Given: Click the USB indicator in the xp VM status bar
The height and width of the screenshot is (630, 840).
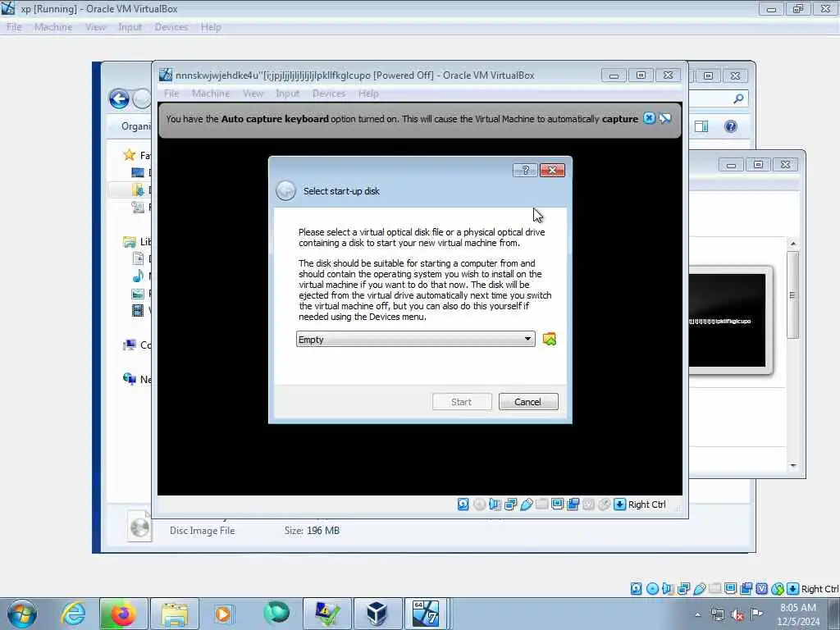Looking at the screenshot, I should (x=699, y=589).
